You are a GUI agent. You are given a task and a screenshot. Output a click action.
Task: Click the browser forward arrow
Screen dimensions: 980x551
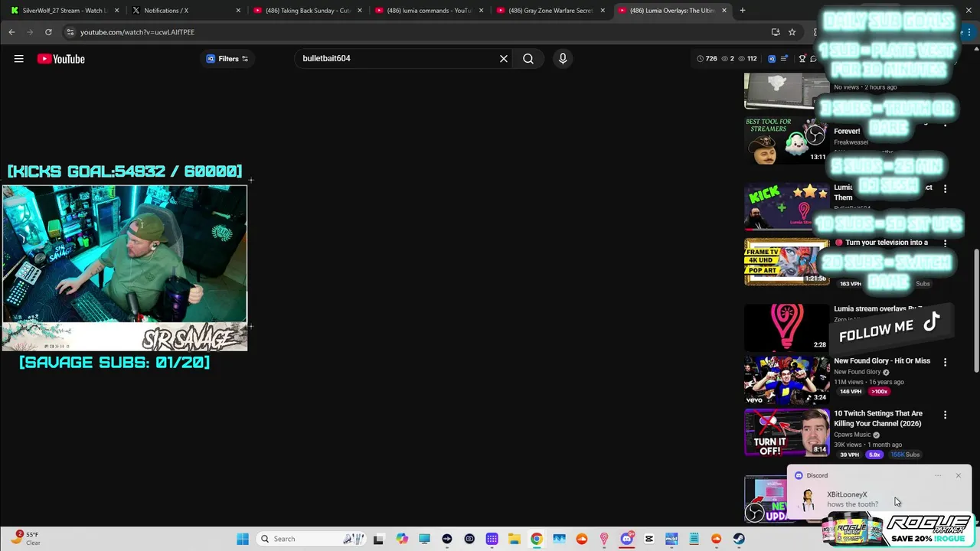point(30,32)
